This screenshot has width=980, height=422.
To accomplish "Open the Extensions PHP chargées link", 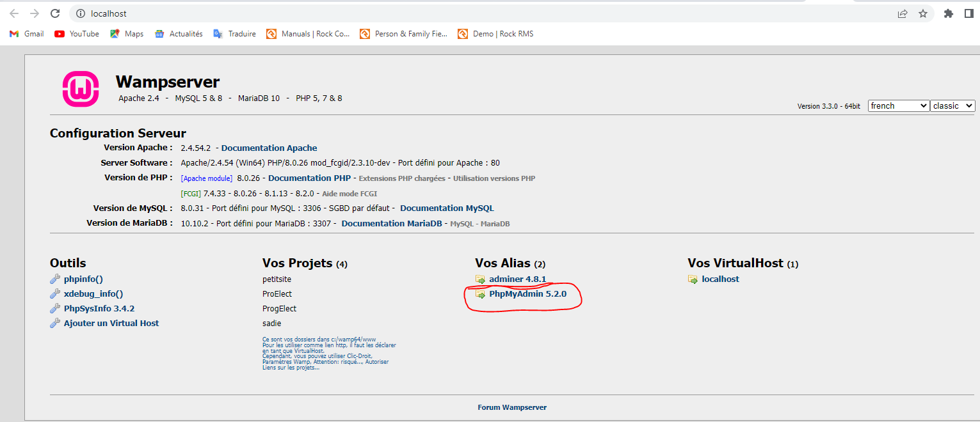I will 402,178.
